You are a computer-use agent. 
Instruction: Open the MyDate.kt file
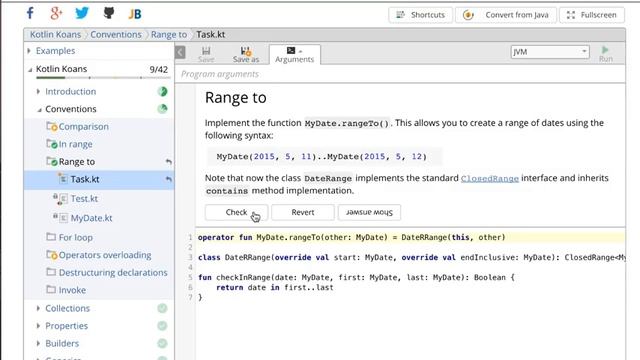coord(91,218)
